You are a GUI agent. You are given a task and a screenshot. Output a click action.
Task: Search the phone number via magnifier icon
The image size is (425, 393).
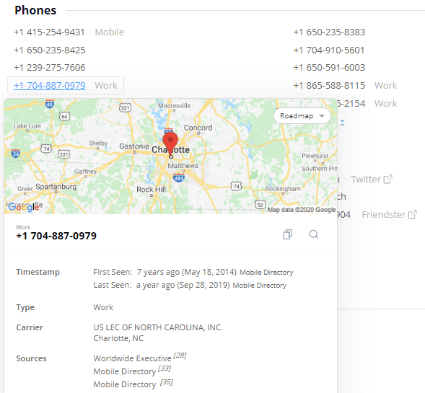tap(313, 234)
